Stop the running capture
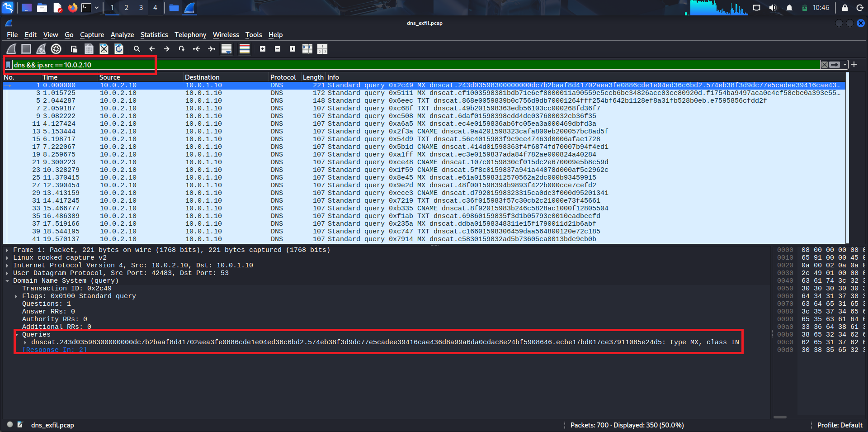This screenshot has height=432, width=868. 26,49
